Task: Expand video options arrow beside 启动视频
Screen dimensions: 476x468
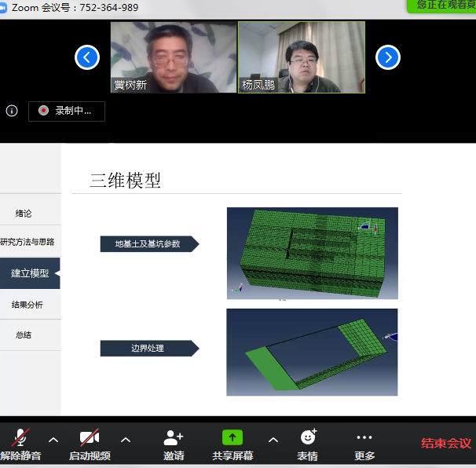Action: tap(126, 440)
